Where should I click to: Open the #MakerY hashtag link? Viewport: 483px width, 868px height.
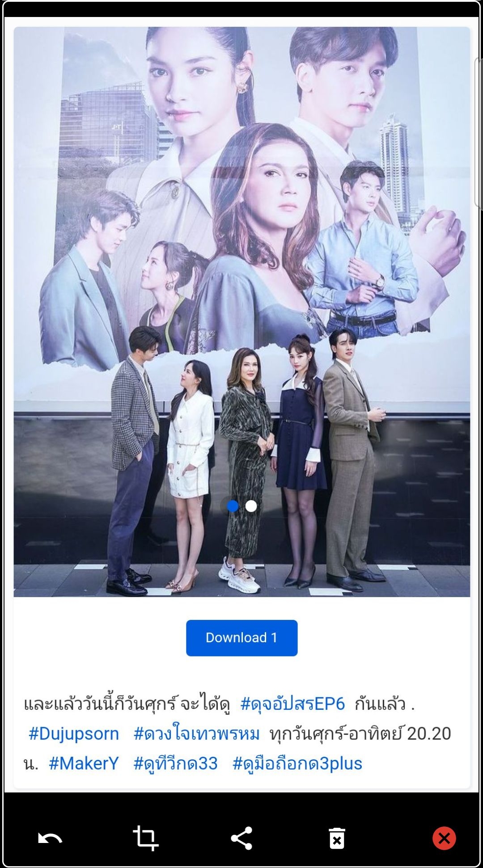point(84,763)
